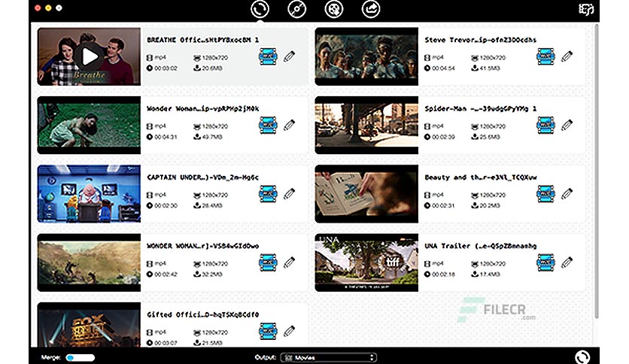Click the file size "20.2MB" of Beauty and th... video
629x364 pixels.
tap(490, 205)
